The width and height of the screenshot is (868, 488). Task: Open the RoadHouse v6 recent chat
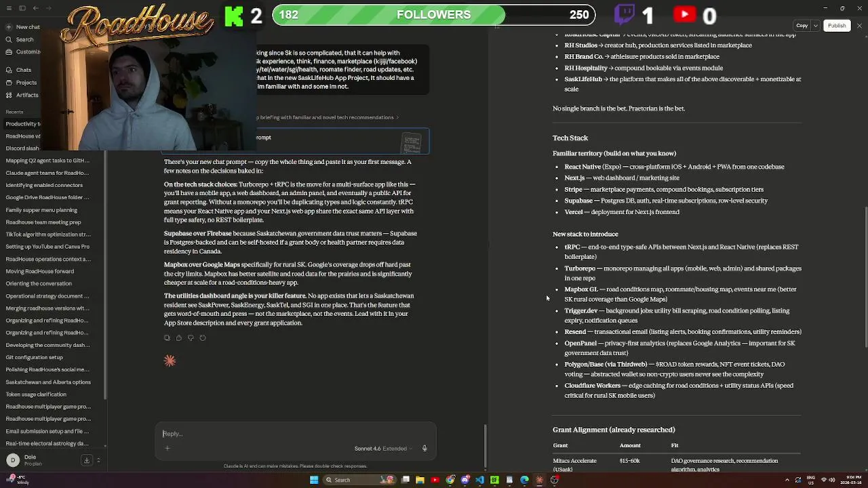coord(23,136)
